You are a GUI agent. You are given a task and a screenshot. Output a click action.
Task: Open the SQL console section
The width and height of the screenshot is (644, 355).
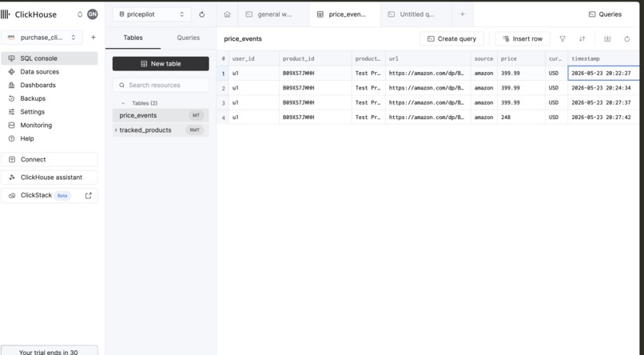[50, 58]
